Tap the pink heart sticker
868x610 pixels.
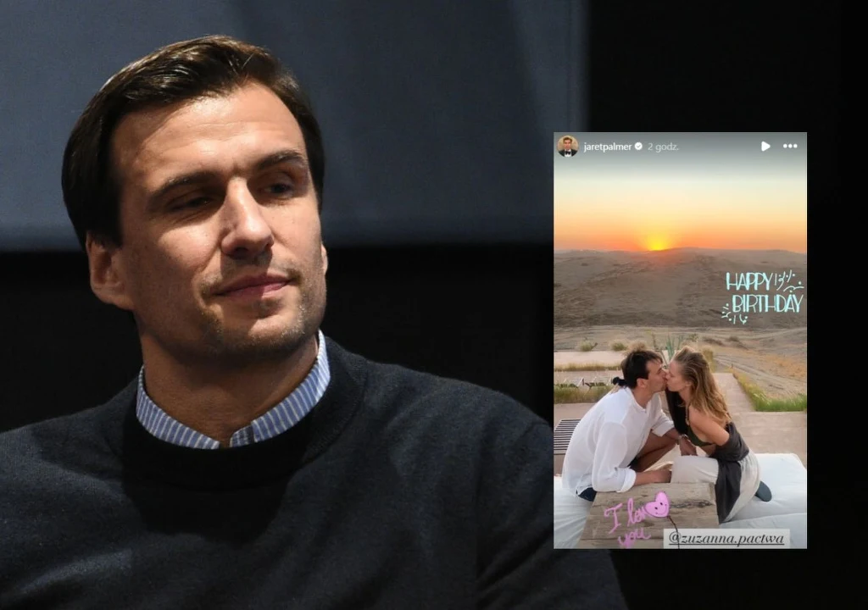(657, 506)
